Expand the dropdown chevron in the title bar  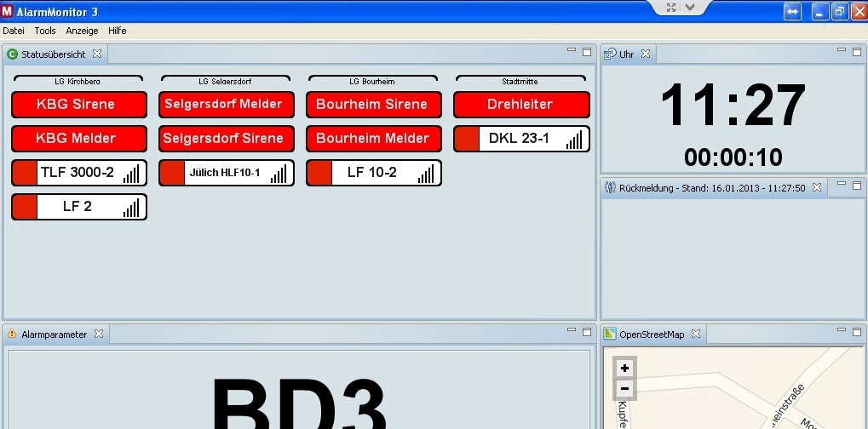click(x=690, y=7)
